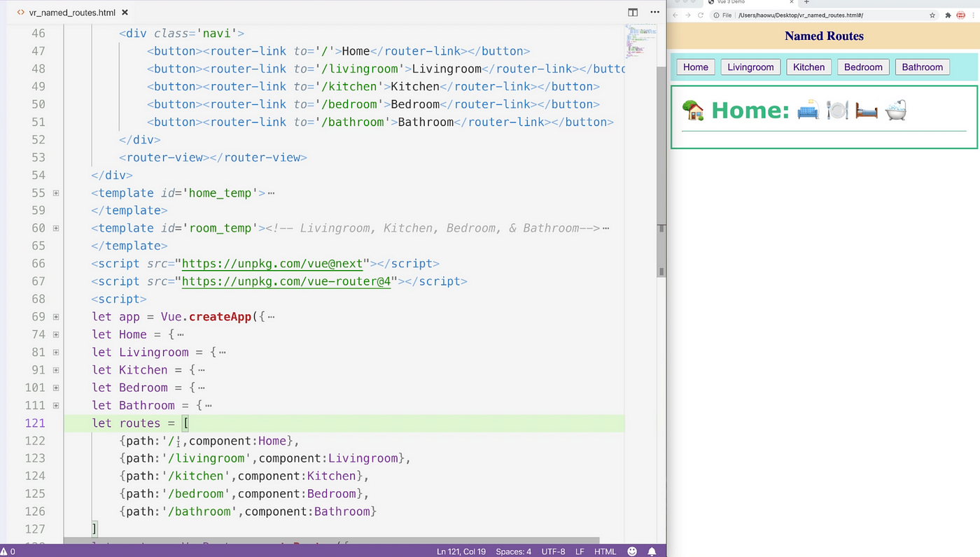The width and height of the screenshot is (980, 557).
Task: Select the vr_named_routes.html editor tab
Action: (x=71, y=13)
